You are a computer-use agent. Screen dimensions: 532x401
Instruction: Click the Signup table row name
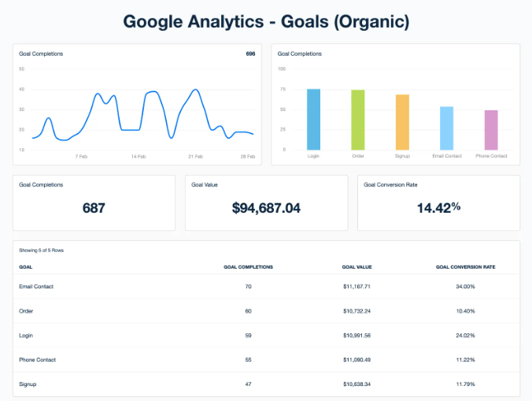[28, 384]
